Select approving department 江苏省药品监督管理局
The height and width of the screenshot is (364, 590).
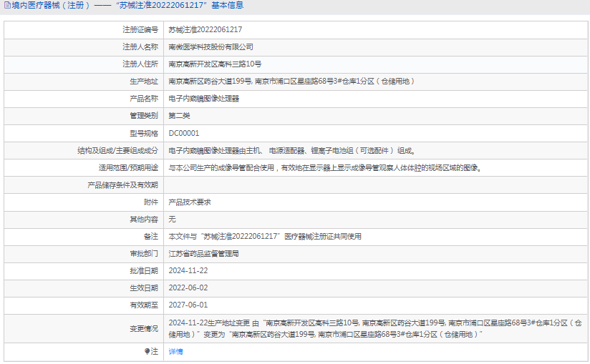pyautogui.click(x=203, y=254)
